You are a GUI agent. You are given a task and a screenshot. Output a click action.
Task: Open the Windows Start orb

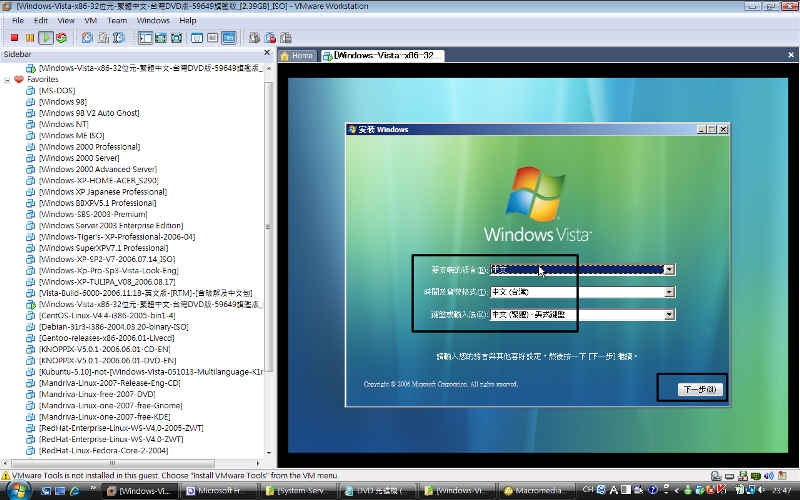click(x=18, y=491)
